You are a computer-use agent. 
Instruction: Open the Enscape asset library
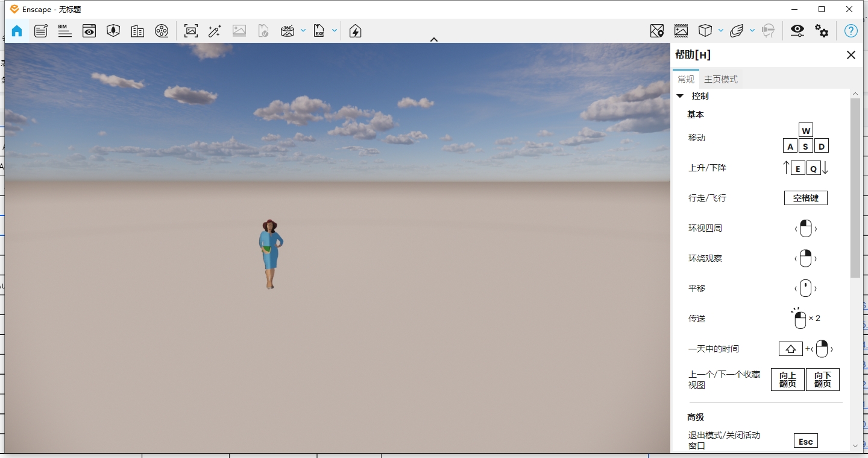pyautogui.click(x=113, y=31)
